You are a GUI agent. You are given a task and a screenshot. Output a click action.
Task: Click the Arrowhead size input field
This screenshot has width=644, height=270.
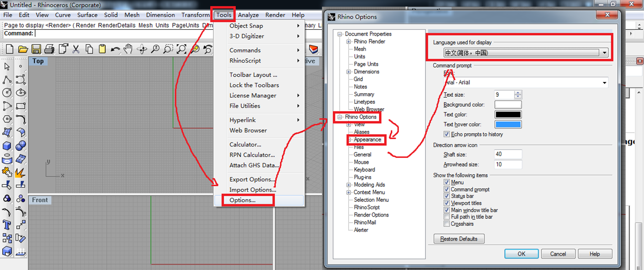click(508, 164)
